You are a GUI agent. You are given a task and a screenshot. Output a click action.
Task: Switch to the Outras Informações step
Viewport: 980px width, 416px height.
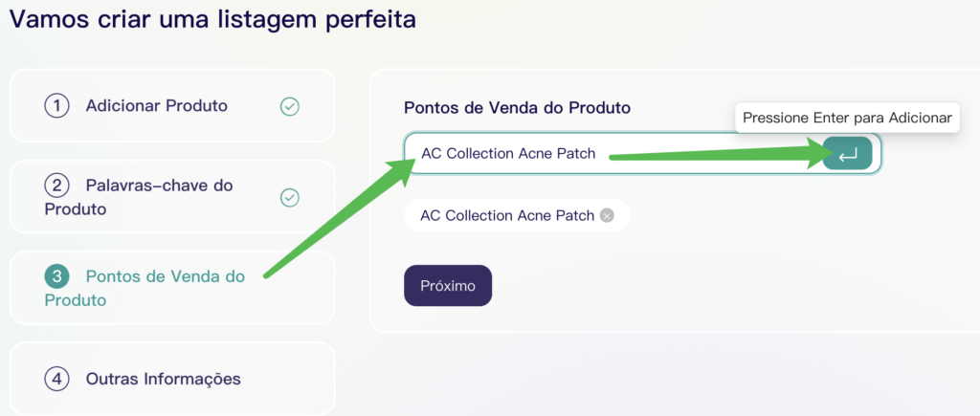tap(163, 379)
